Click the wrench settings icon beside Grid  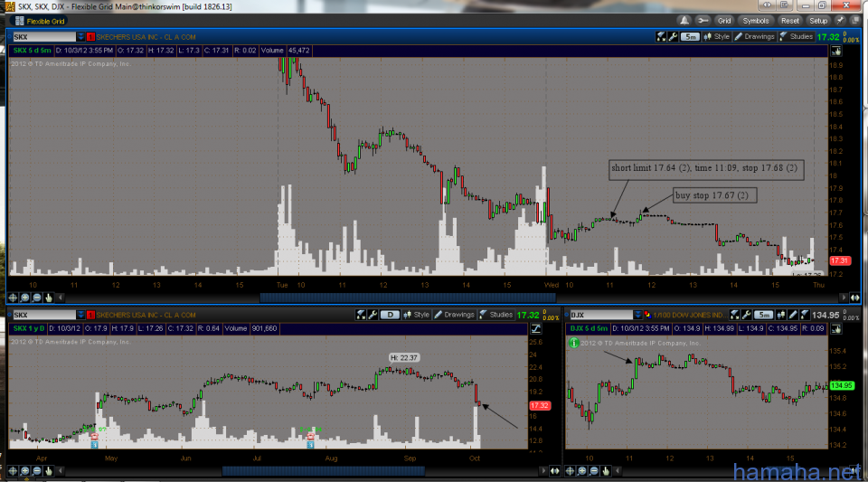[703, 21]
